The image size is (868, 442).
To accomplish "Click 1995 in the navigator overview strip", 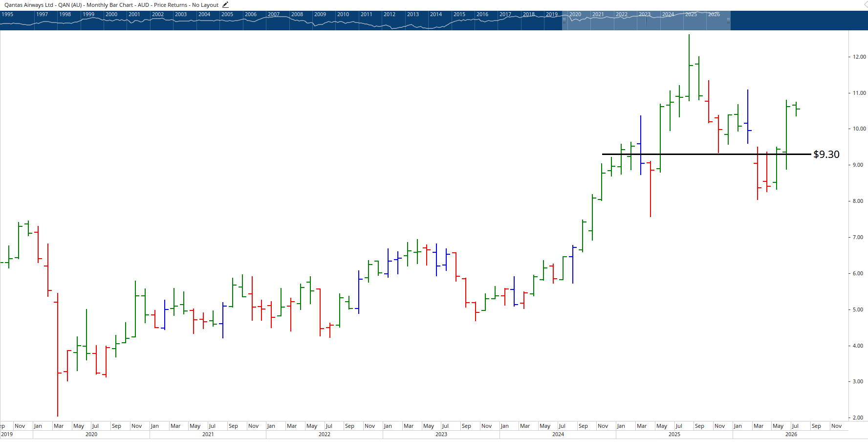I will [7, 14].
